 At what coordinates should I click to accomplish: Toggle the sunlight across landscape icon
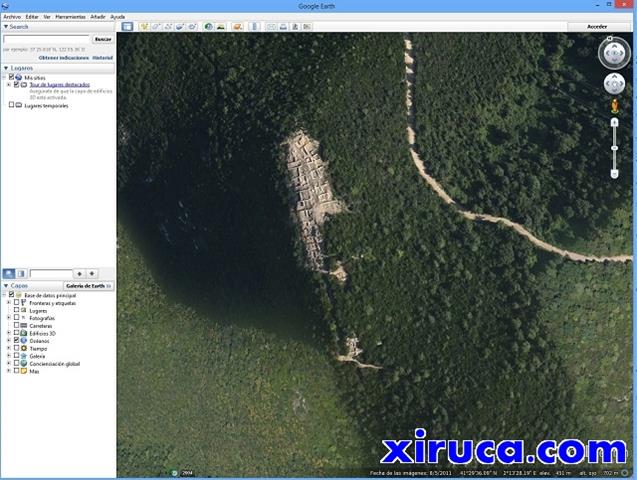pyautogui.click(x=221, y=27)
